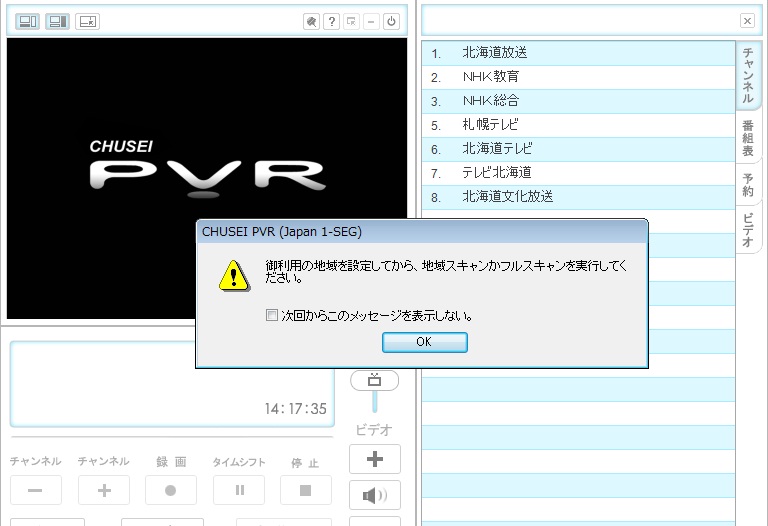Select channel 3 NHK総合
768x526 pixels.
coord(578,101)
